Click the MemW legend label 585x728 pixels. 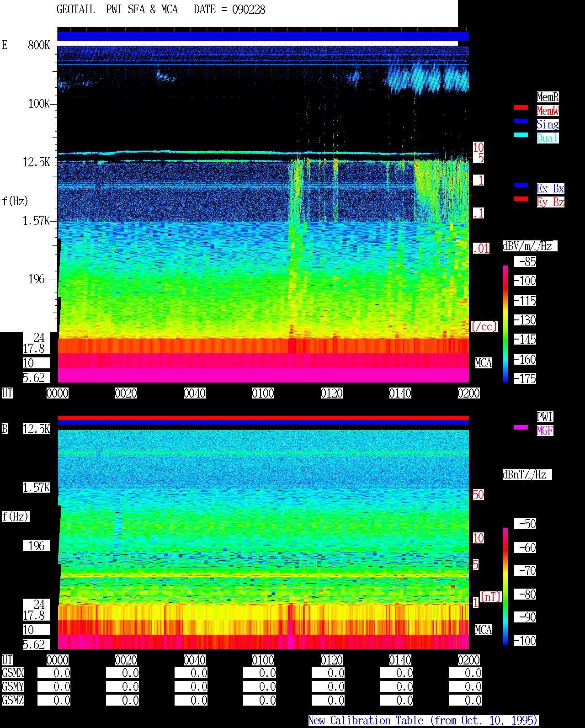[x=548, y=111]
